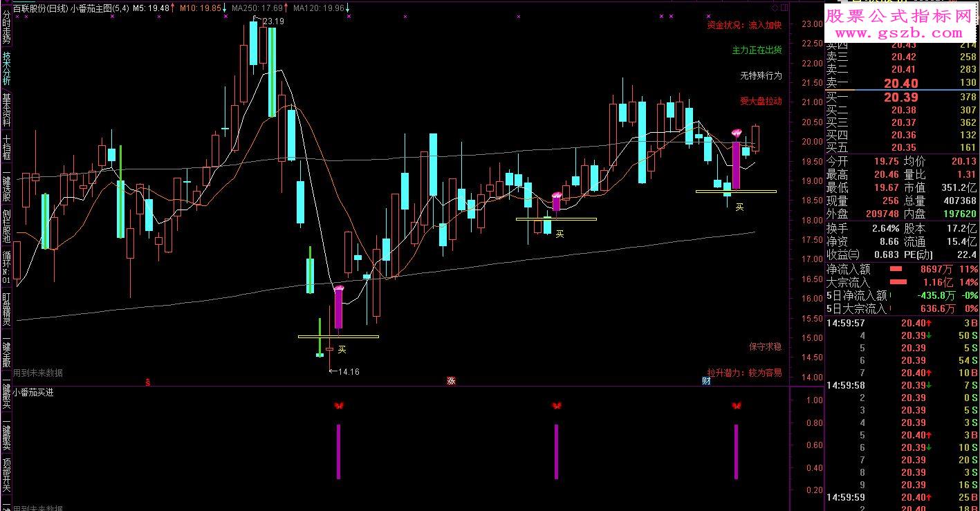The width and height of the screenshot is (980, 511).
Task: Click the 卖二 20.41 ask row
Action: (902, 69)
